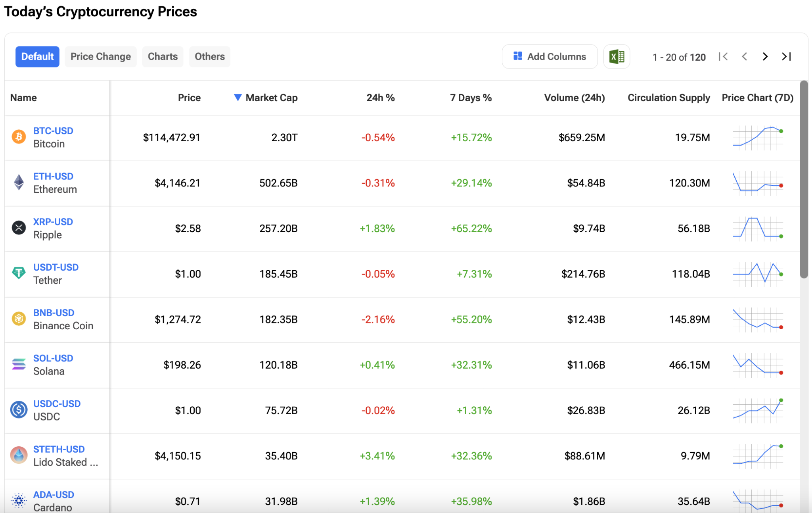Select the Others view option

209,56
